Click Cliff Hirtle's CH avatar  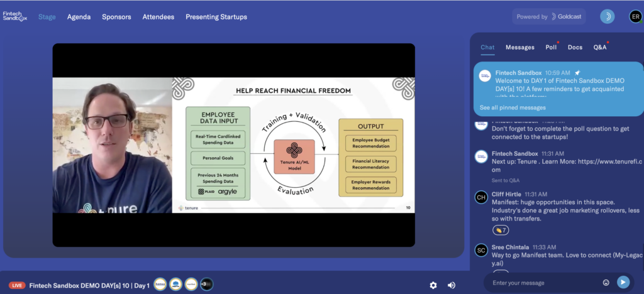481,198
